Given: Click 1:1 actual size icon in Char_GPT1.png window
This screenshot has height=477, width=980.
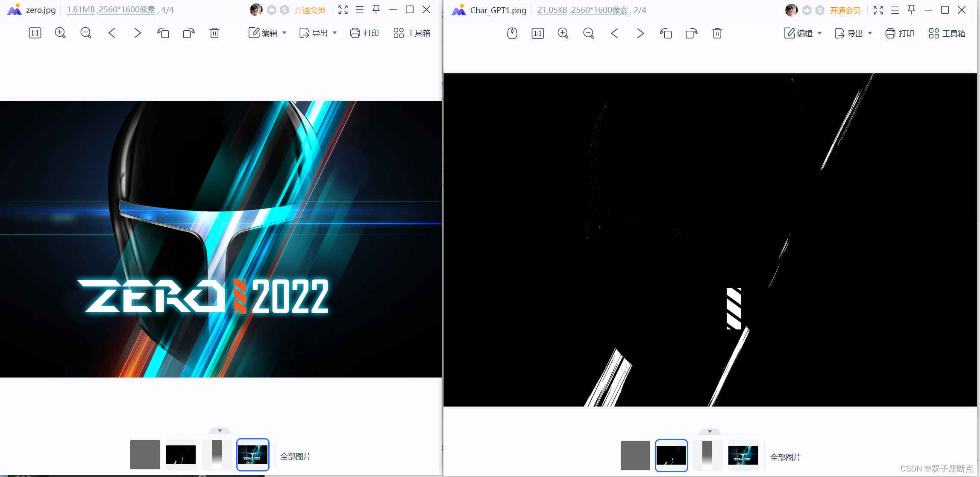Looking at the screenshot, I should (538, 33).
